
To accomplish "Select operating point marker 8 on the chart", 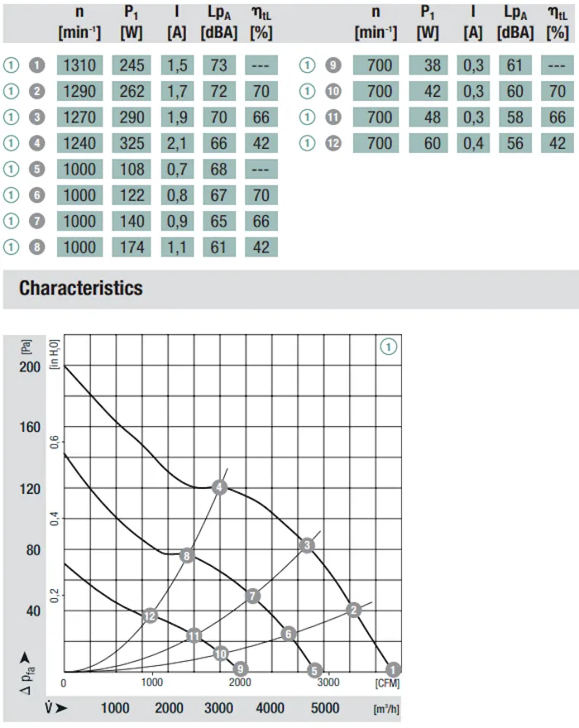I will tap(187, 555).
